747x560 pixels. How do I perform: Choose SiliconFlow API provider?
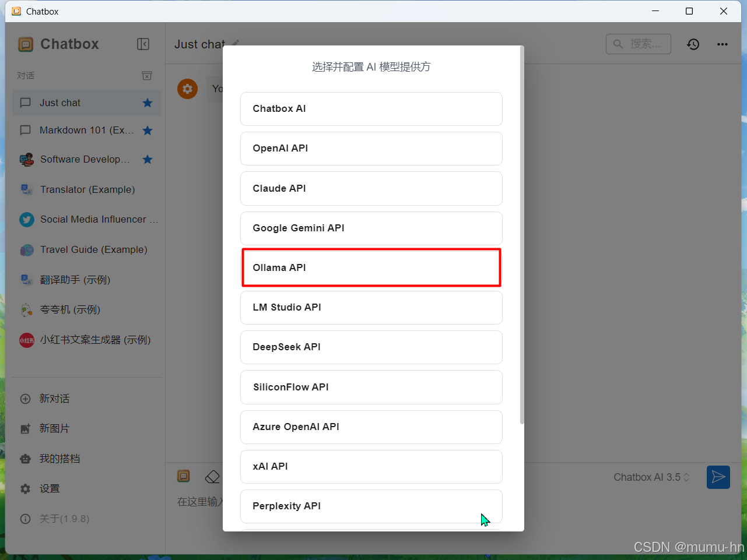click(371, 387)
